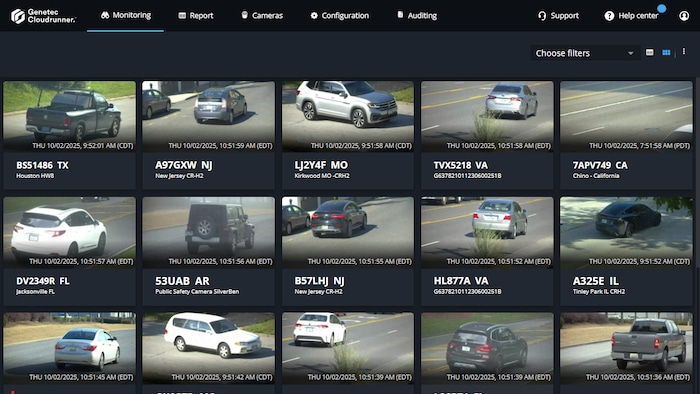Screen dimensions: 700x394
Task: Open the A325E IL dark car thumbnail
Action: [626, 232]
